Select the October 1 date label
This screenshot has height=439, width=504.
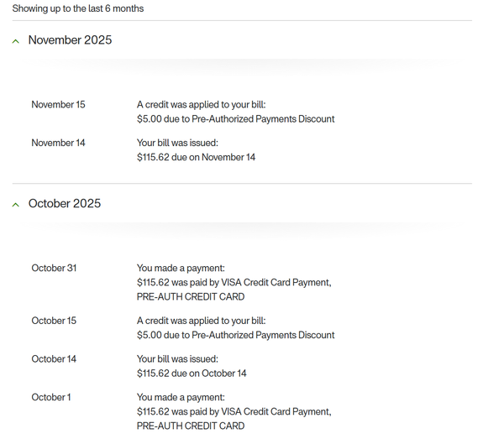pos(51,397)
